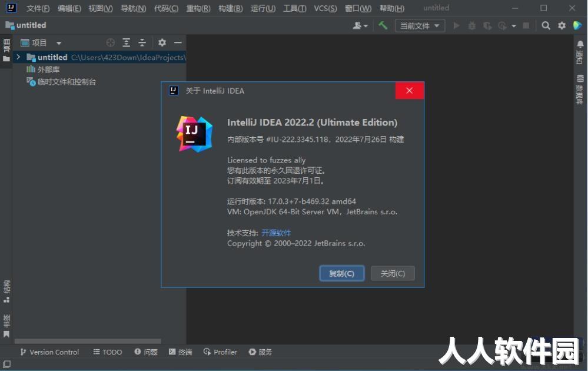Toggle the Structure tool window sidebar tab
588x371 pixels.
click(6, 291)
